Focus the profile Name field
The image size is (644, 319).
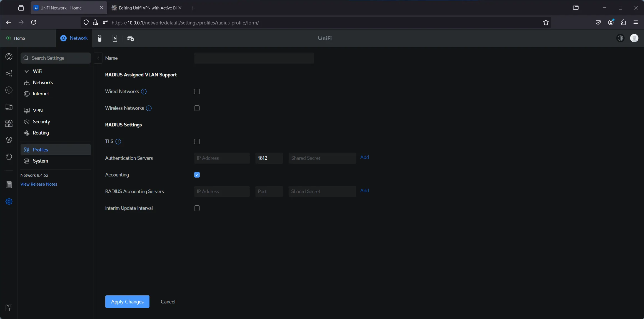click(x=254, y=58)
